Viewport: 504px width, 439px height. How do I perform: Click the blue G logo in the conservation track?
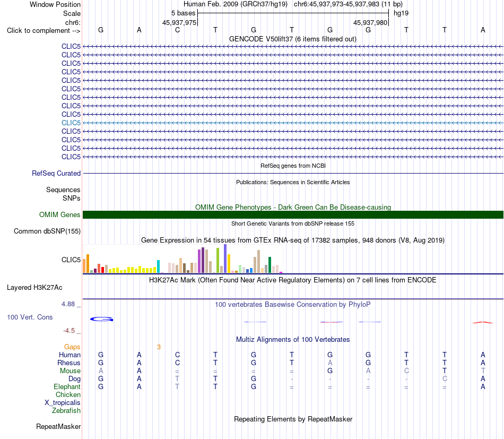tap(101, 319)
